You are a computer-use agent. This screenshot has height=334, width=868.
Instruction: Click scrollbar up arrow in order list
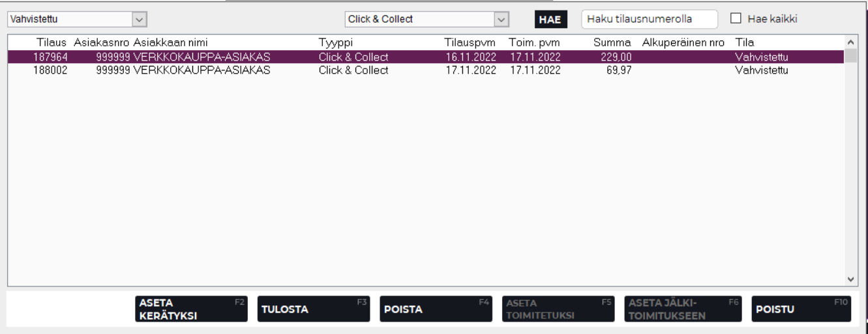850,42
